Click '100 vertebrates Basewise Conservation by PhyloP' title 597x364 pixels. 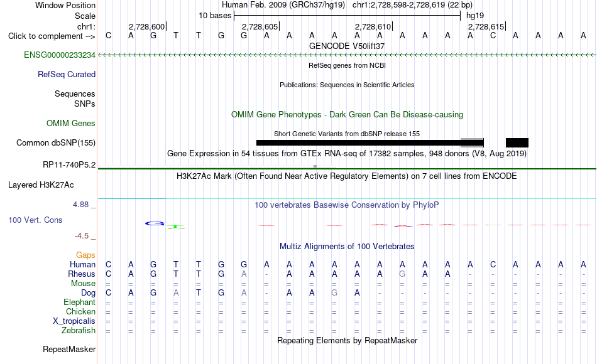pyautogui.click(x=347, y=205)
